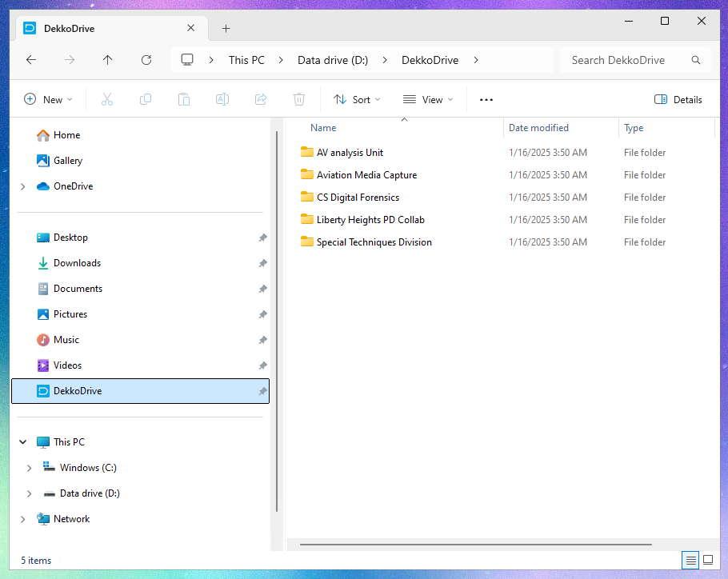Click the Search DekkoDrive field

pos(636,60)
